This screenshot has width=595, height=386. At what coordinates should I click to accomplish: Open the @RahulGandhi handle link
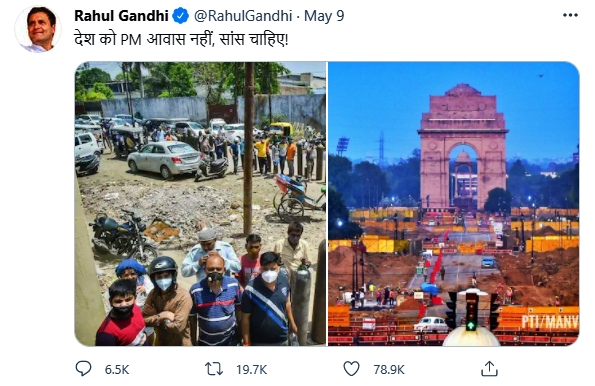click(243, 16)
